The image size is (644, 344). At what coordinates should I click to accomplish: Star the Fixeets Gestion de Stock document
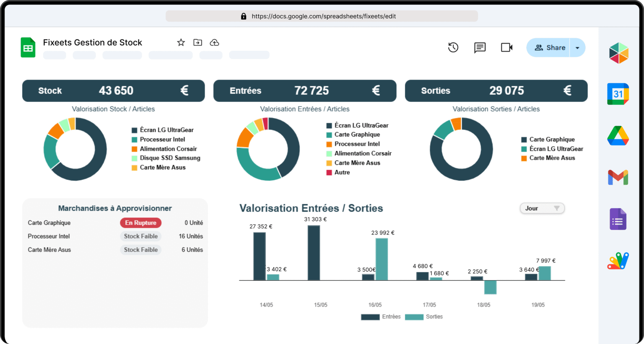[x=181, y=42]
